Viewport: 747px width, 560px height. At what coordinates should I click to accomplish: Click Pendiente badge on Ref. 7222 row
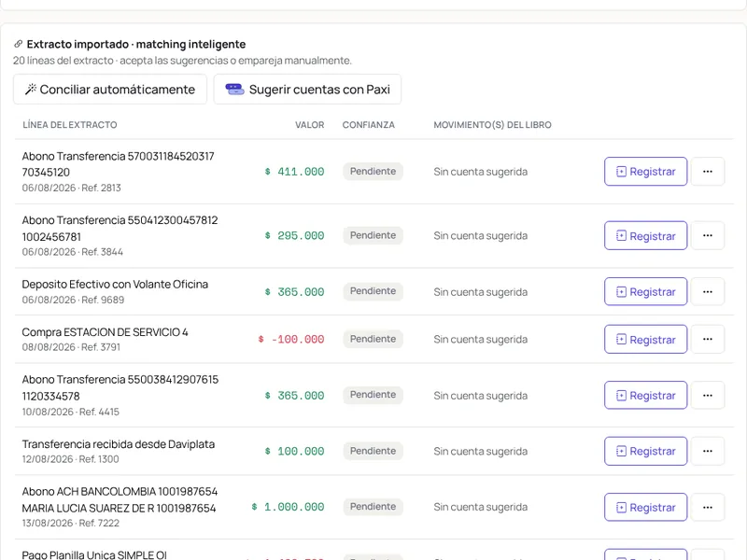tap(373, 507)
